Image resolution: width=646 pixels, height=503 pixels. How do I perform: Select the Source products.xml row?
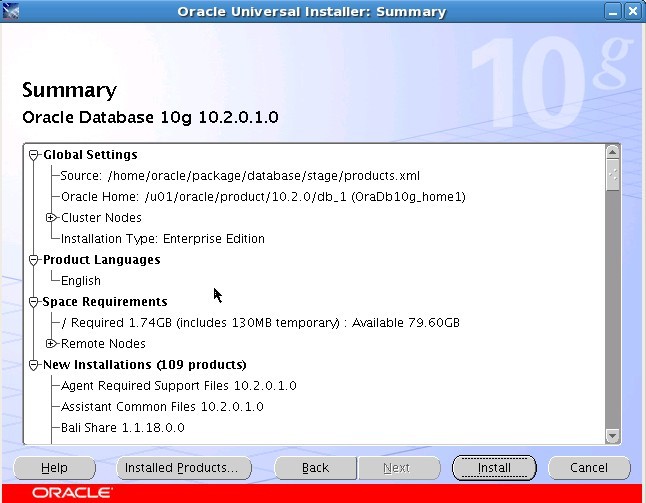click(x=240, y=176)
